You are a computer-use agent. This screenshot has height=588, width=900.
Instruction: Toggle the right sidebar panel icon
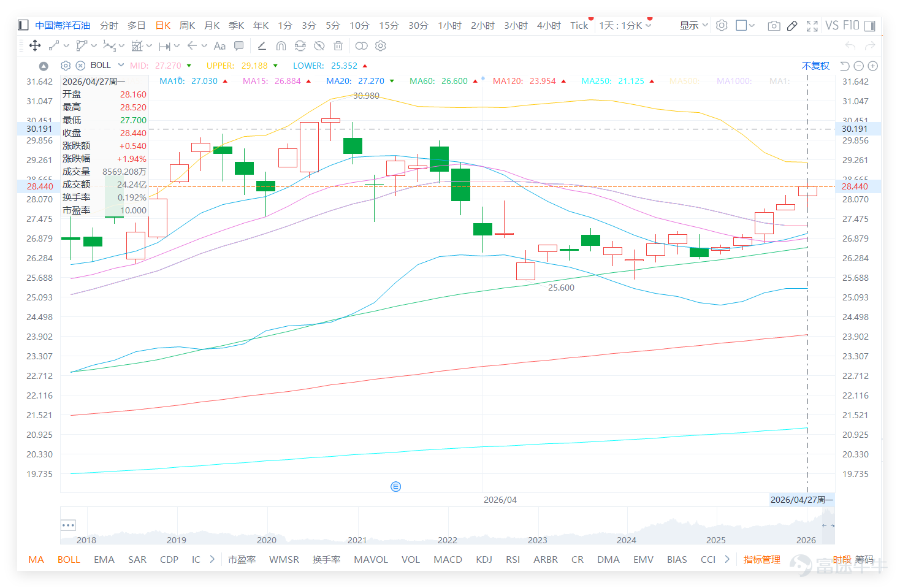coord(869,25)
